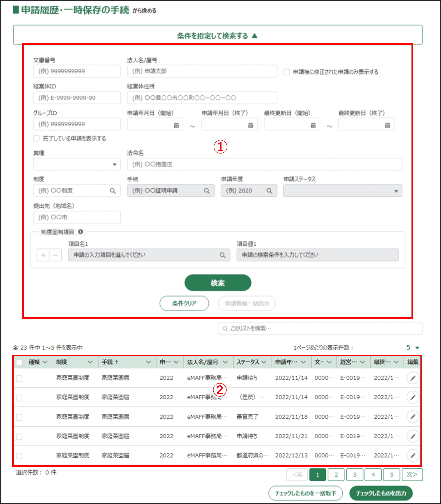This screenshot has height=504, width=441.
Task: Click pencil edit icon on first row
Action: [413, 378]
